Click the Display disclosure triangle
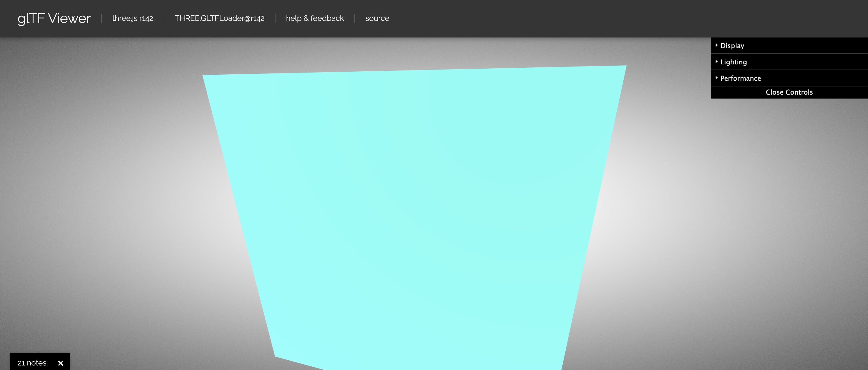The image size is (868, 370). 716,45
